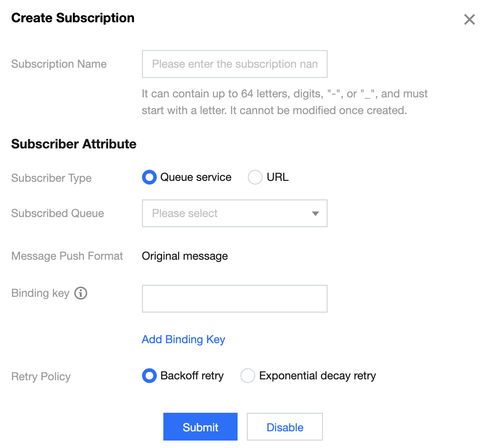
Task: Click the dropdown arrow in Subscribed Queue
Action: [x=316, y=214]
